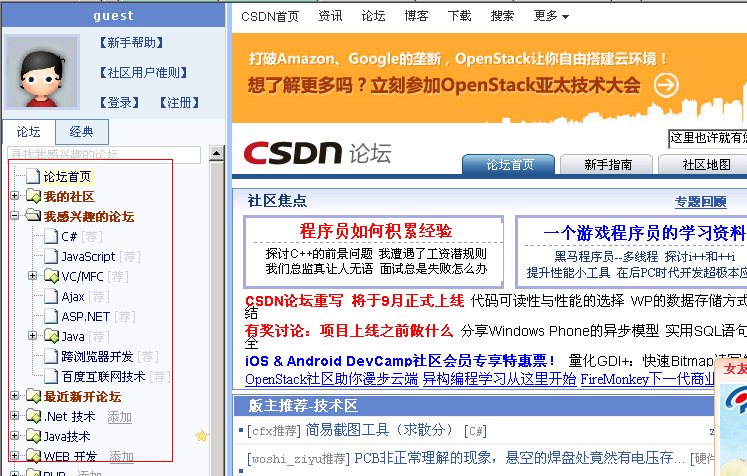
Task: Click the 专题回顾 link
Action: [700, 202]
